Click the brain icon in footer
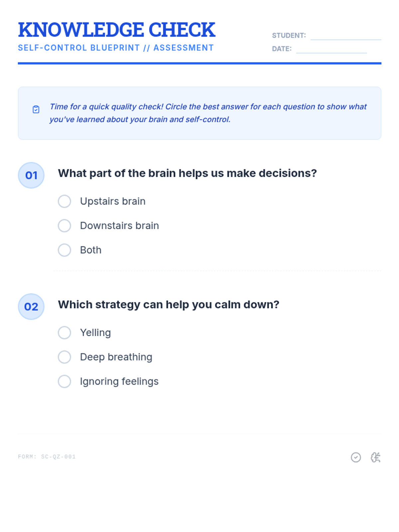 tap(376, 458)
